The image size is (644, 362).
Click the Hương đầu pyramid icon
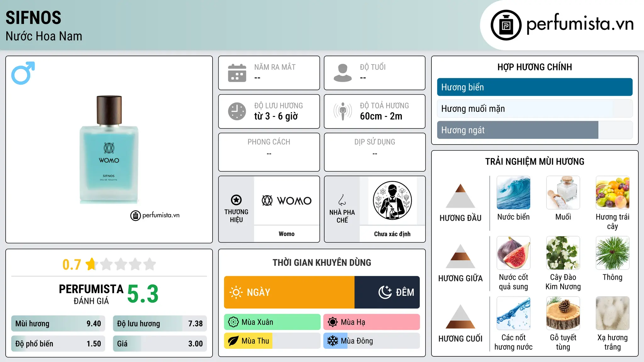460,196
